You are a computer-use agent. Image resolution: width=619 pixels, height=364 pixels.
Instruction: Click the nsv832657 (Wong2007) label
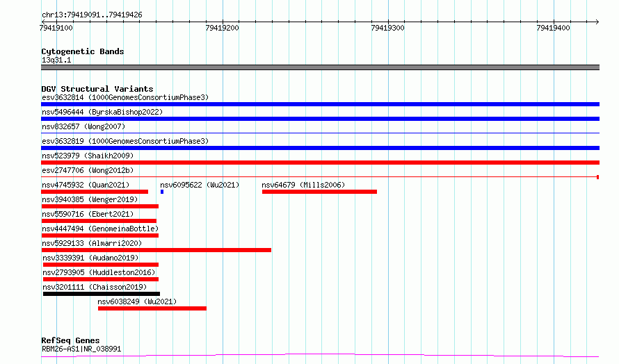[x=83, y=126]
